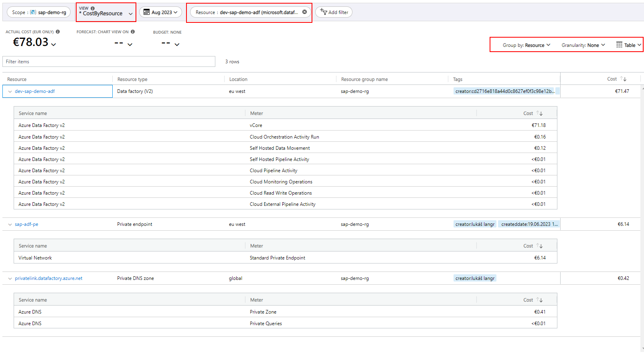Click inside the Filter items search box
This screenshot has width=644, height=356.
(x=109, y=62)
